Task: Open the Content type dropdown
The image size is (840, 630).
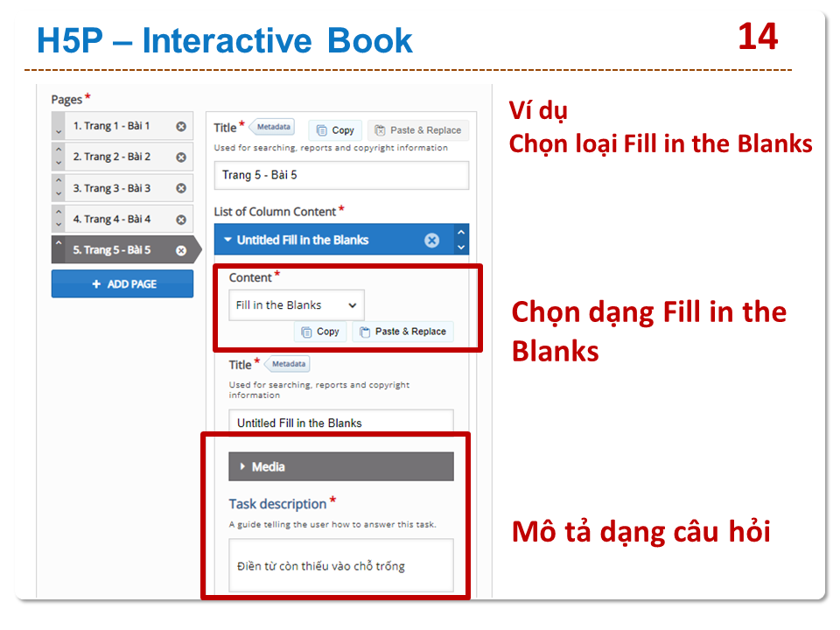Action: pyautogui.click(x=297, y=305)
